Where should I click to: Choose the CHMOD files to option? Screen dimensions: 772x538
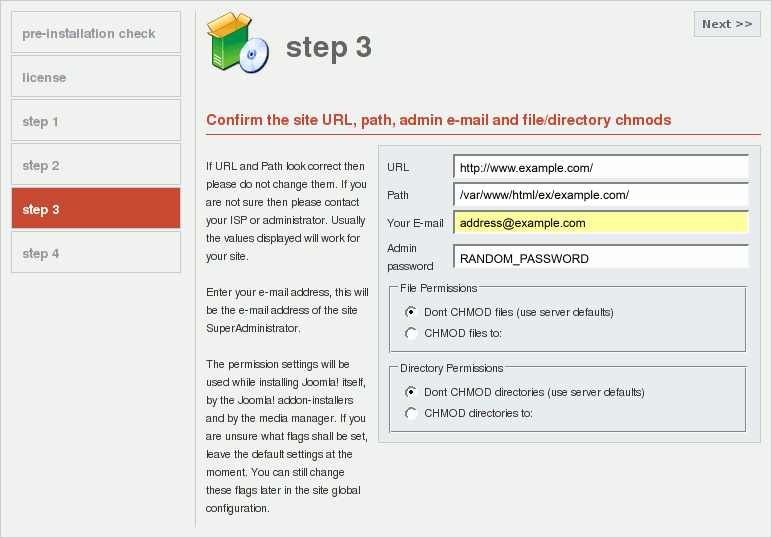pos(411,333)
